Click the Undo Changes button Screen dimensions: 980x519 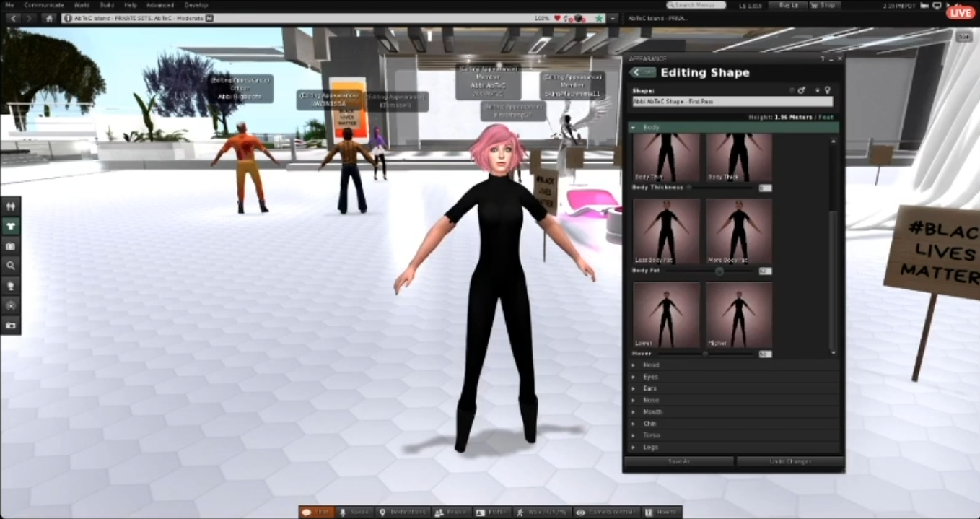(789, 461)
